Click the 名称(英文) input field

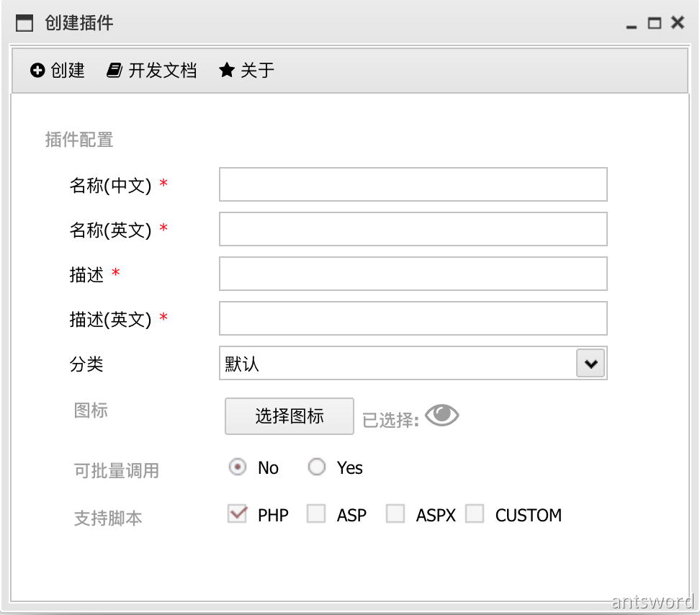click(x=413, y=229)
